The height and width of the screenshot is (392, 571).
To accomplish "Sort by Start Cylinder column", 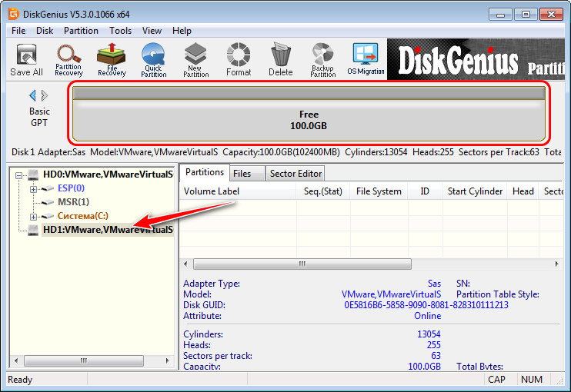I will tap(475, 191).
